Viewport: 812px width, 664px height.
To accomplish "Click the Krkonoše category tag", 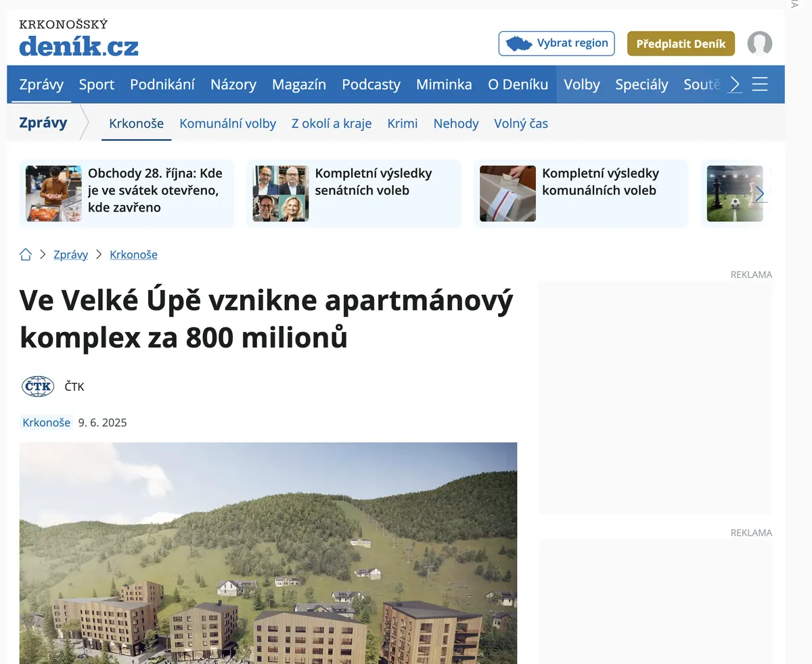I will click(x=46, y=423).
